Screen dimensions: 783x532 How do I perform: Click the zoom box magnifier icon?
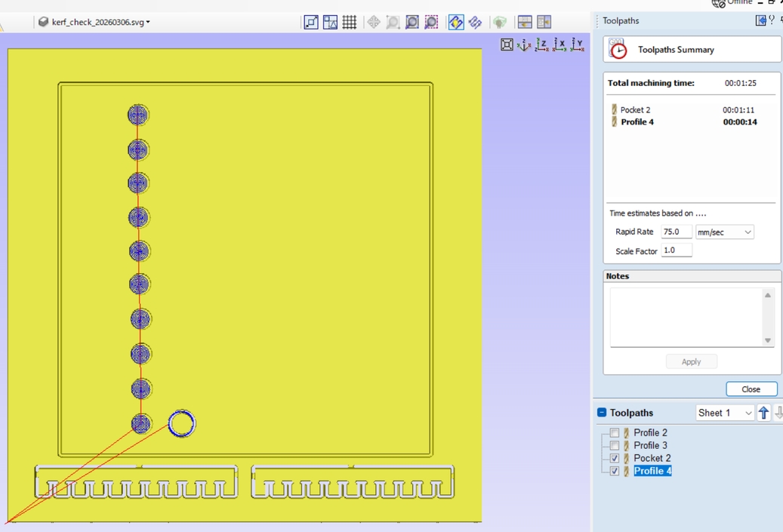393,22
